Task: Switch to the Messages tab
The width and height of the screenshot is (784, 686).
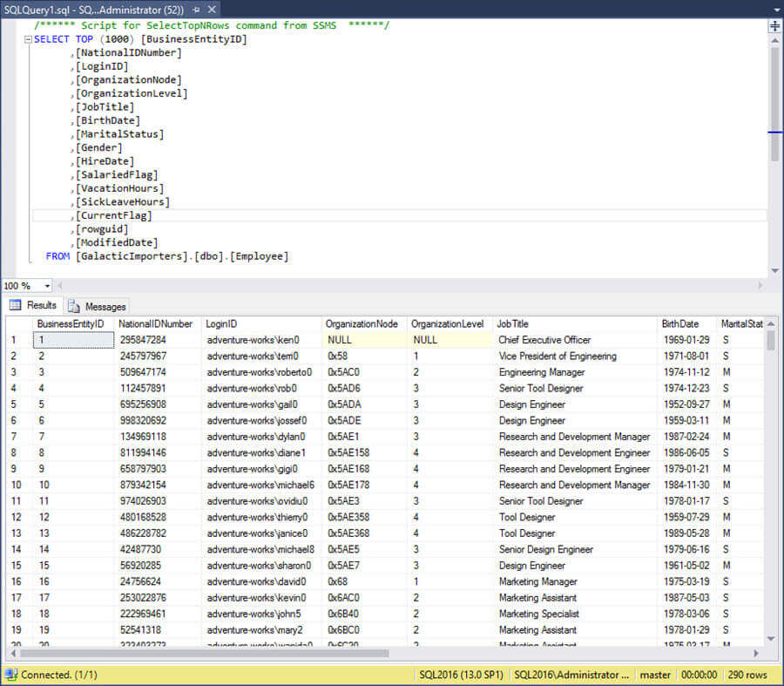Action: coord(105,306)
